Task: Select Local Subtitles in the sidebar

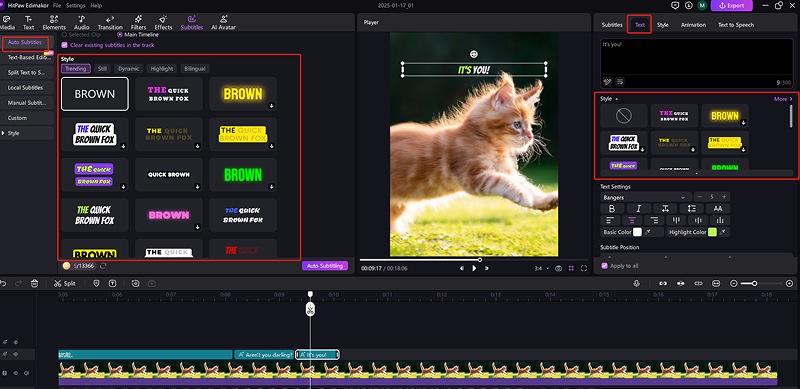Action: [26, 88]
